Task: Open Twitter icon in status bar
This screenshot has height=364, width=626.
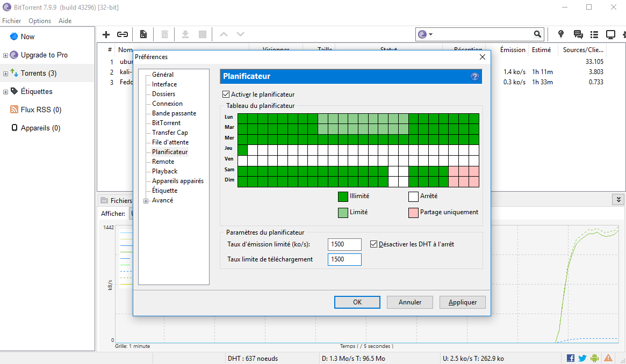Action: pos(582,358)
